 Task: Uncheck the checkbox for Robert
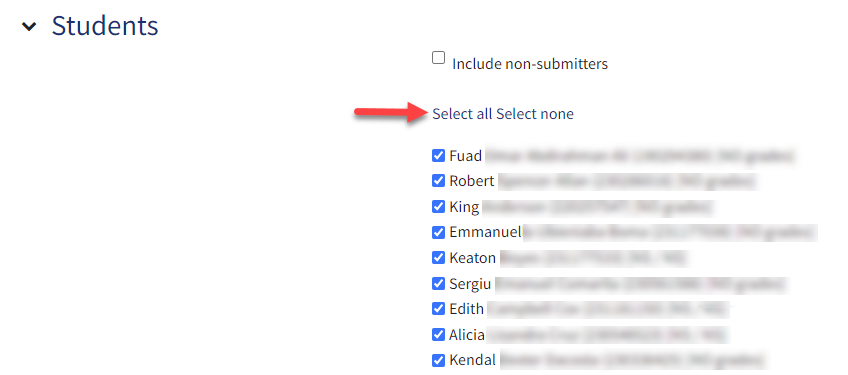click(439, 181)
